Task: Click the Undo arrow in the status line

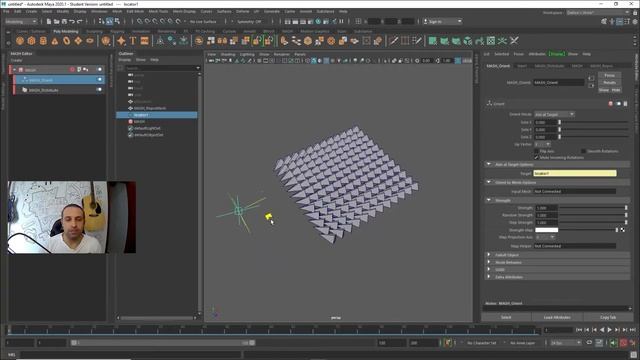Action: (x=72, y=21)
